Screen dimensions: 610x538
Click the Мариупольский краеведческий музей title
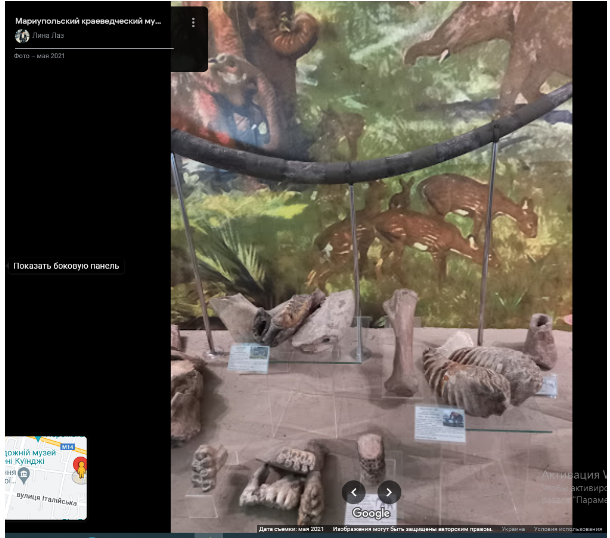pyautogui.click(x=88, y=21)
